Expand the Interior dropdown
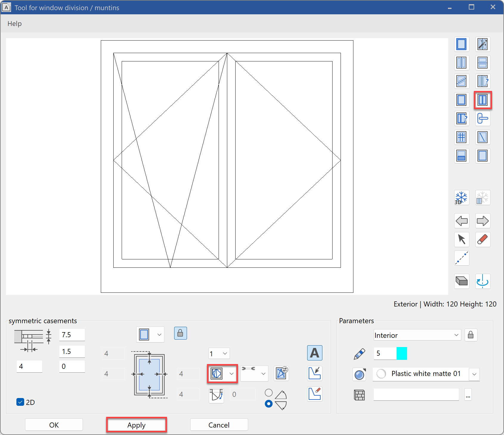 [x=417, y=335]
